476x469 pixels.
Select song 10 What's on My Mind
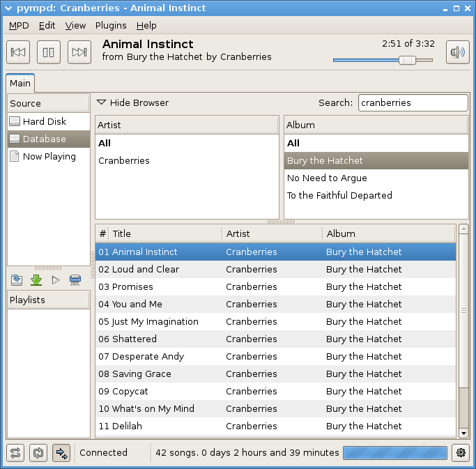click(276, 408)
